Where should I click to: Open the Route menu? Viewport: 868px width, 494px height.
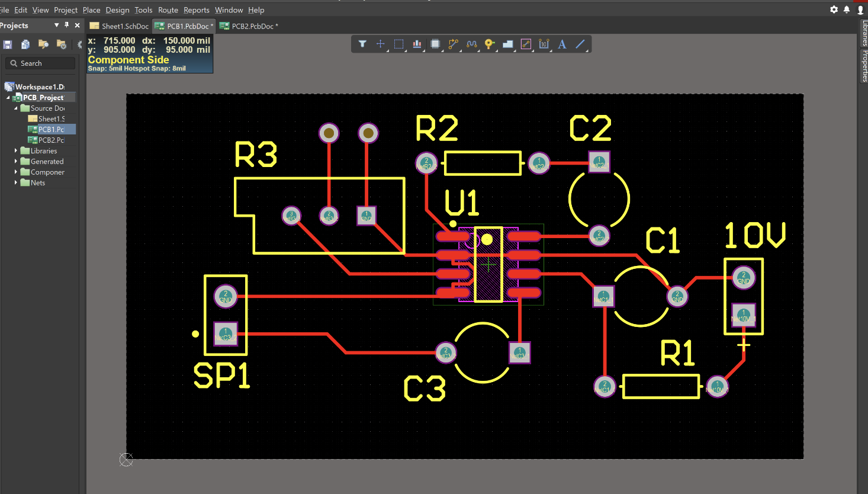pyautogui.click(x=168, y=10)
